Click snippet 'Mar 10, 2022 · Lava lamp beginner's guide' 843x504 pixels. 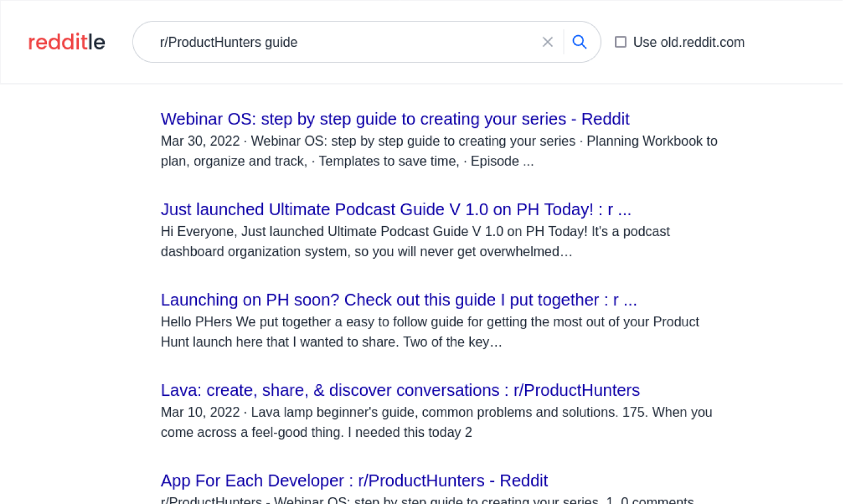pyautogui.click(x=437, y=422)
